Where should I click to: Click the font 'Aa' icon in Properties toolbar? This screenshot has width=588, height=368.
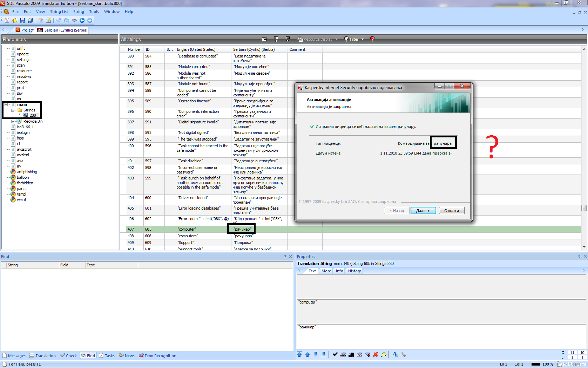[x=395, y=354]
